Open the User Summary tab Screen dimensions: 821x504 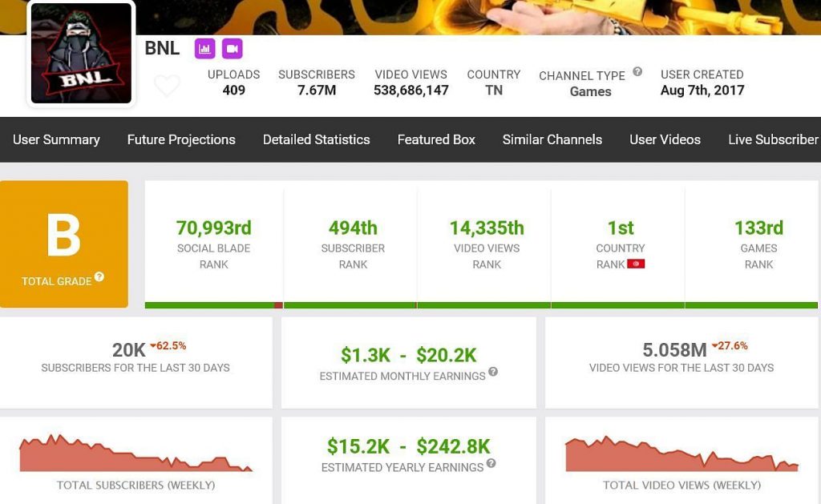pyautogui.click(x=56, y=139)
